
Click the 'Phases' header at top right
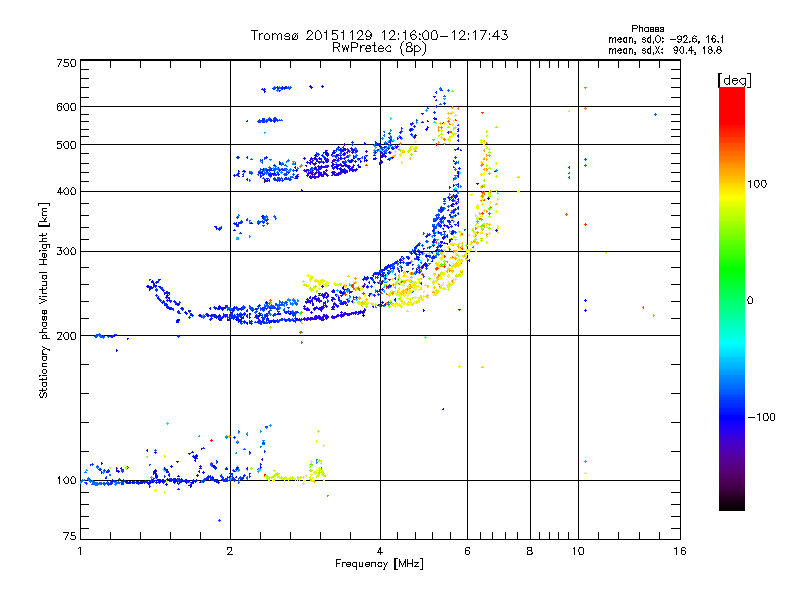point(647,29)
